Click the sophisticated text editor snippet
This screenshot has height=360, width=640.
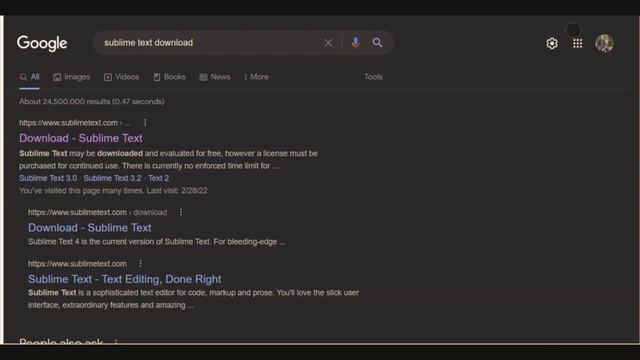tap(193, 299)
